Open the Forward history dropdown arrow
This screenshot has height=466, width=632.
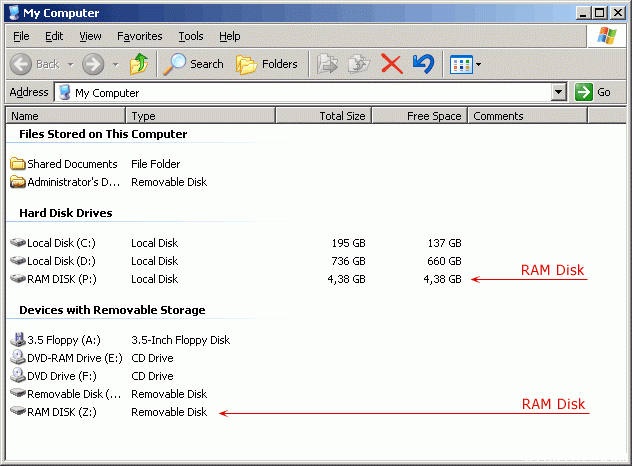click(x=116, y=64)
